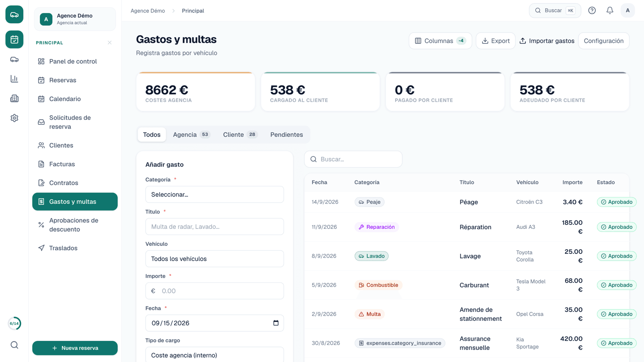Open the Tipo de cargo dropdown

pyautogui.click(x=215, y=355)
